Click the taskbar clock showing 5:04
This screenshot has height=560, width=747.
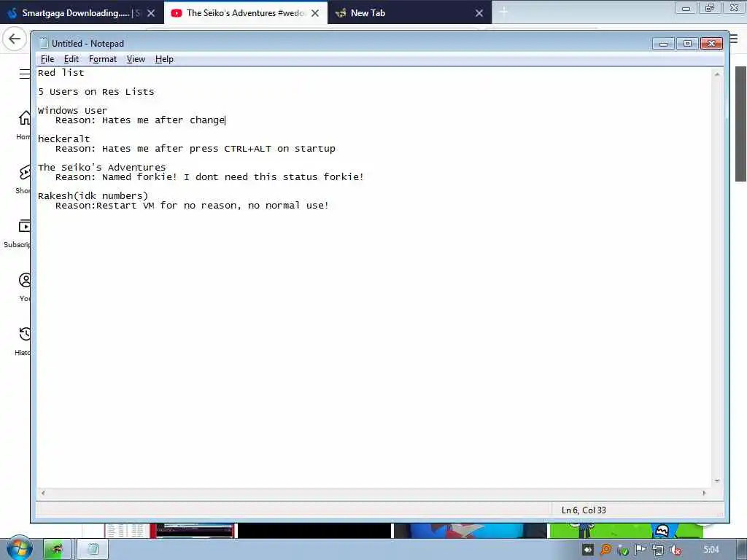point(711,550)
